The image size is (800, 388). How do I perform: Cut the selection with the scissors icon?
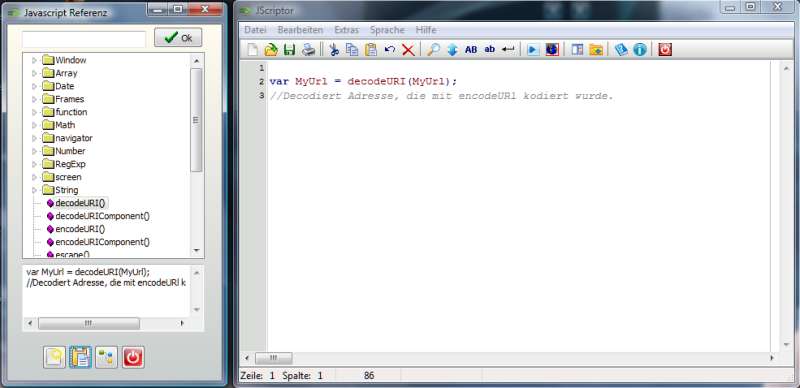coord(334,50)
